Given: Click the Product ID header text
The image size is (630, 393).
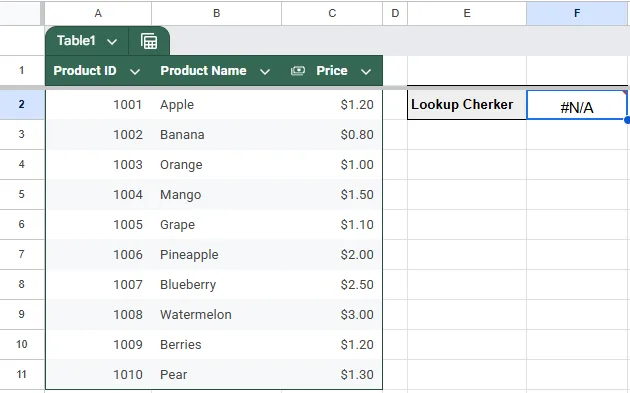Looking at the screenshot, I should [85, 71].
